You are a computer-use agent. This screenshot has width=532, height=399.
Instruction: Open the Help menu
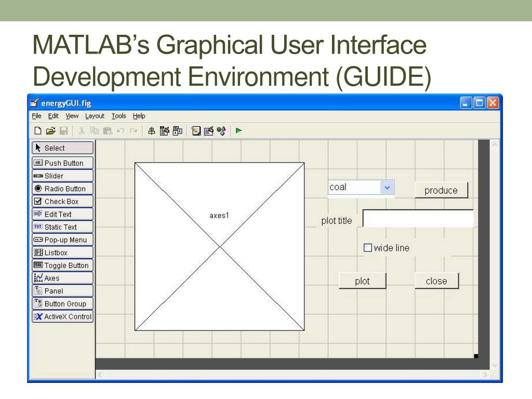pos(139,116)
